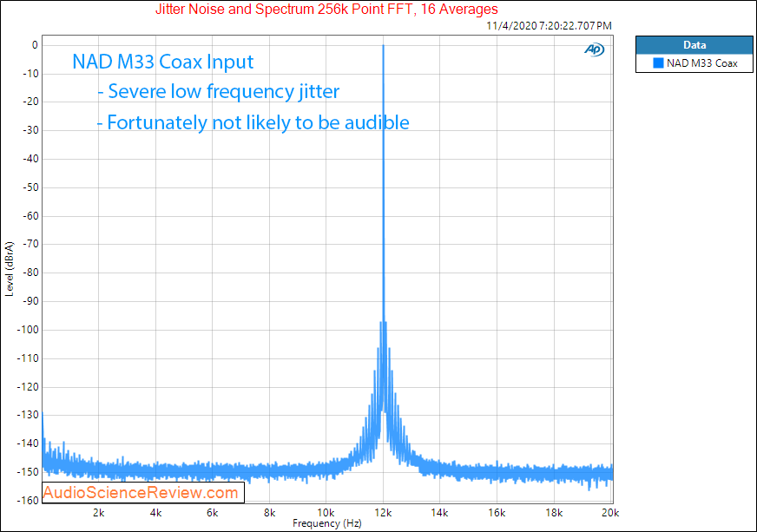Click the -60 level axis tick label
This screenshot has width=757, height=532.
pos(30,216)
